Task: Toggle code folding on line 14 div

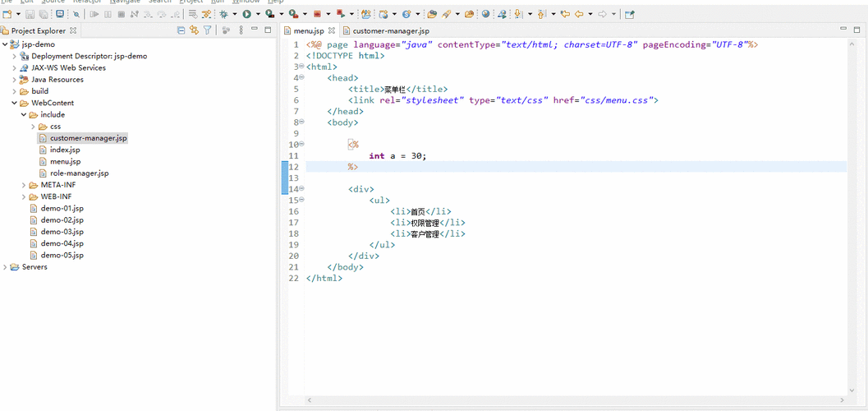Action: click(x=301, y=189)
